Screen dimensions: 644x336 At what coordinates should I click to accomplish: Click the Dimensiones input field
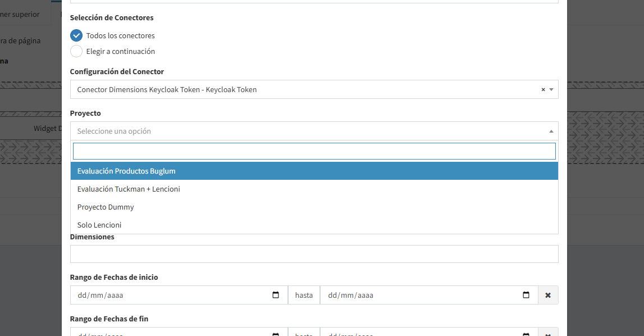click(314, 254)
